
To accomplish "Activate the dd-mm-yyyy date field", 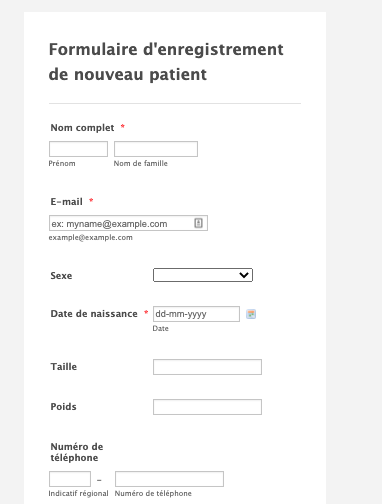I will point(196,314).
